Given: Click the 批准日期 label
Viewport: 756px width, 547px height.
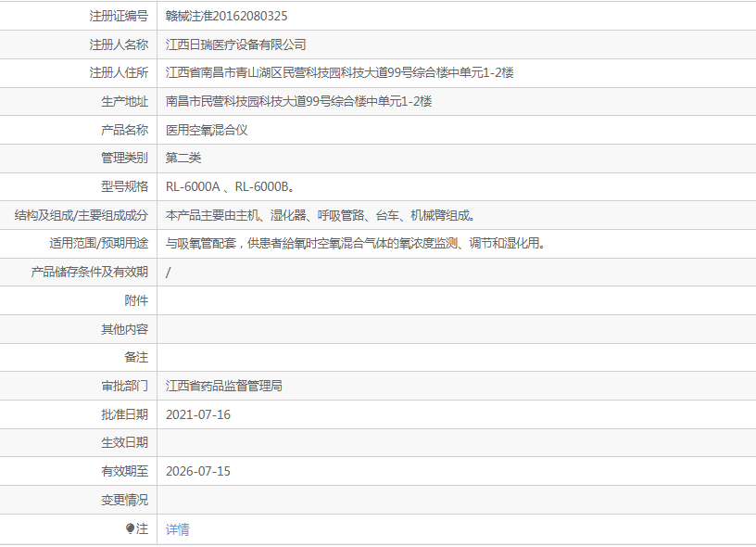Looking at the screenshot, I should coord(124,414).
